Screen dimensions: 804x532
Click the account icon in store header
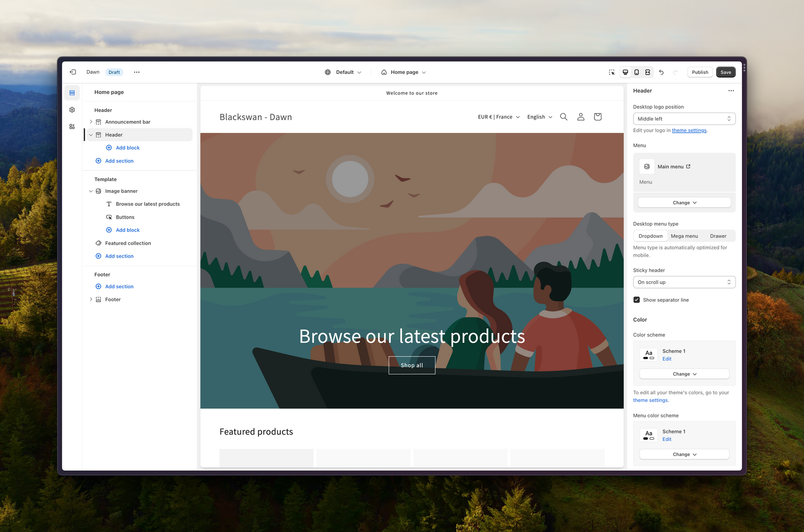coord(580,116)
